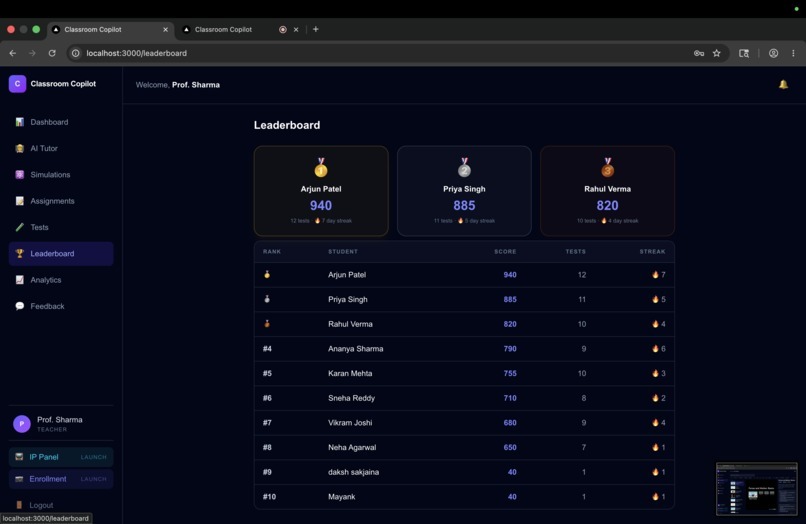Screen dimensions: 806x524
Task: Click the silver medal in Priya Singh's row
Action: [x=267, y=299]
